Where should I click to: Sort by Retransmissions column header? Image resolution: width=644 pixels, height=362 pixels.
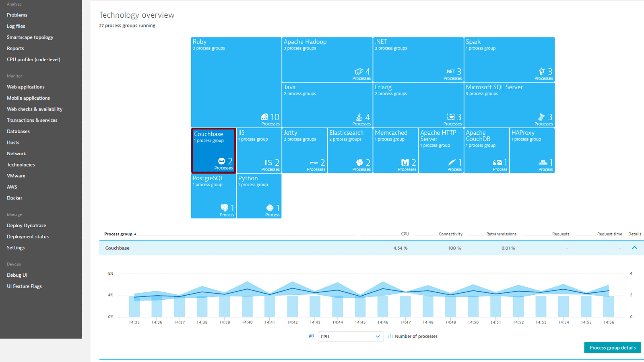501,234
